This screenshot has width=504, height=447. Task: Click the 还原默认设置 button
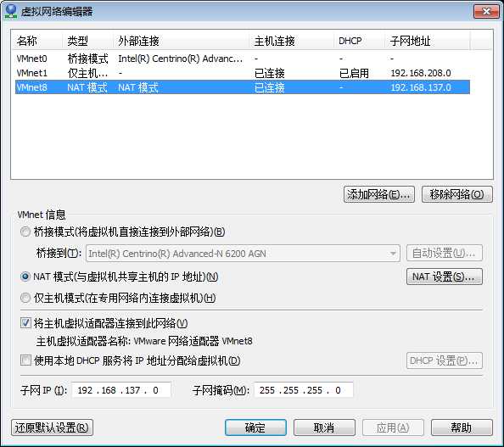click(x=52, y=427)
